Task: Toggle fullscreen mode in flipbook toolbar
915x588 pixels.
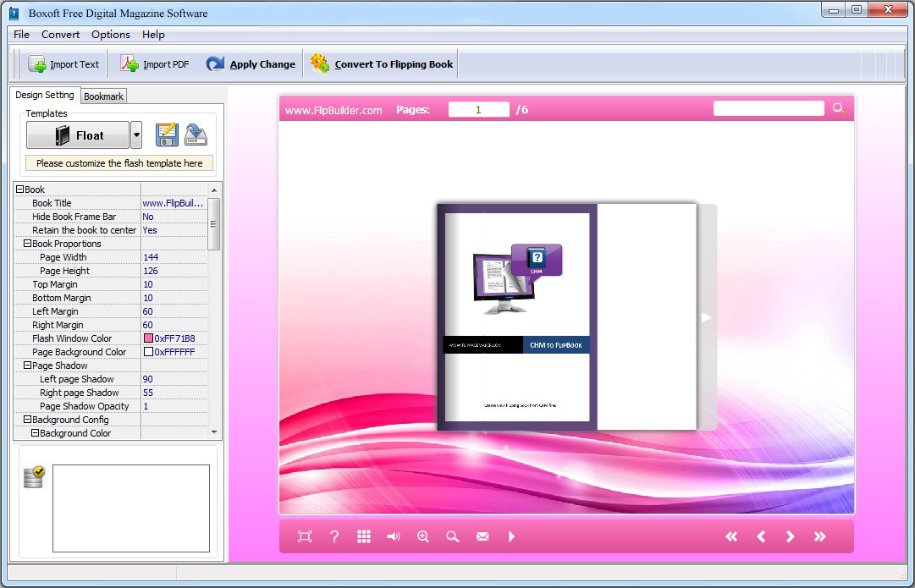Action: coord(305,536)
